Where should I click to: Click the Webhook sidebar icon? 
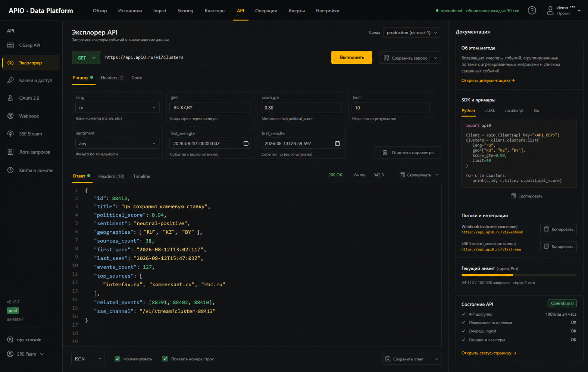click(10, 116)
